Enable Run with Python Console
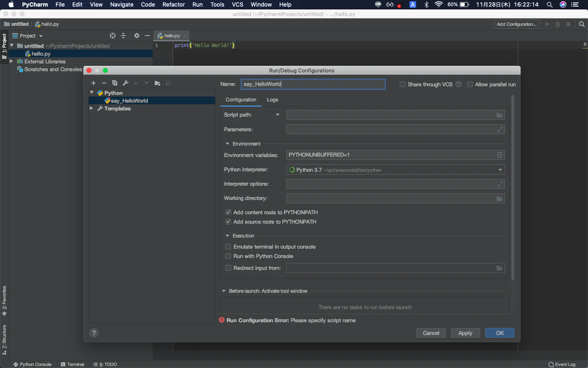 coord(228,256)
